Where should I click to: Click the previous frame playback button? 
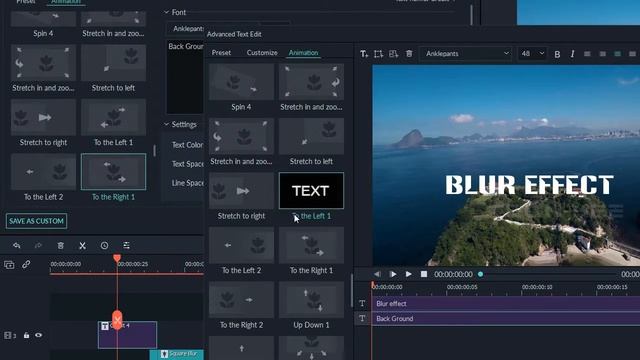click(x=377, y=274)
